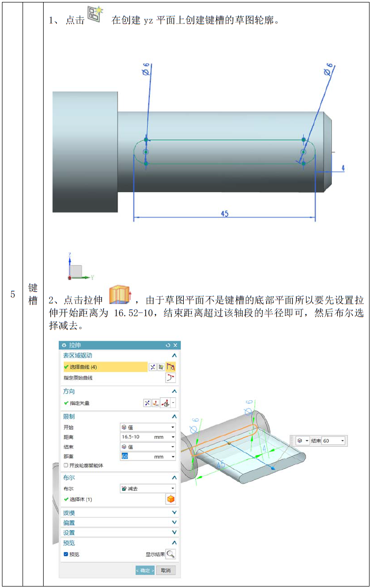The height and width of the screenshot is (588, 371).
Task: Click the curve icon beside 指定原始曲线
Action: [171, 378]
